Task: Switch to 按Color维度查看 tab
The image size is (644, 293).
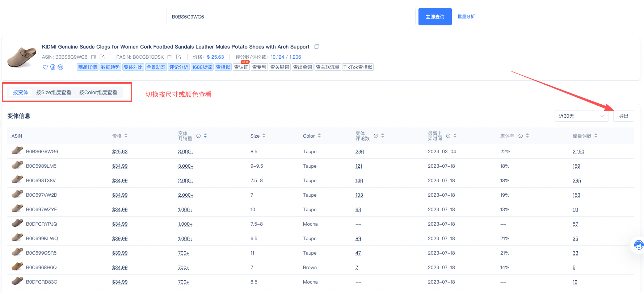Action: click(x=98, y=92)
